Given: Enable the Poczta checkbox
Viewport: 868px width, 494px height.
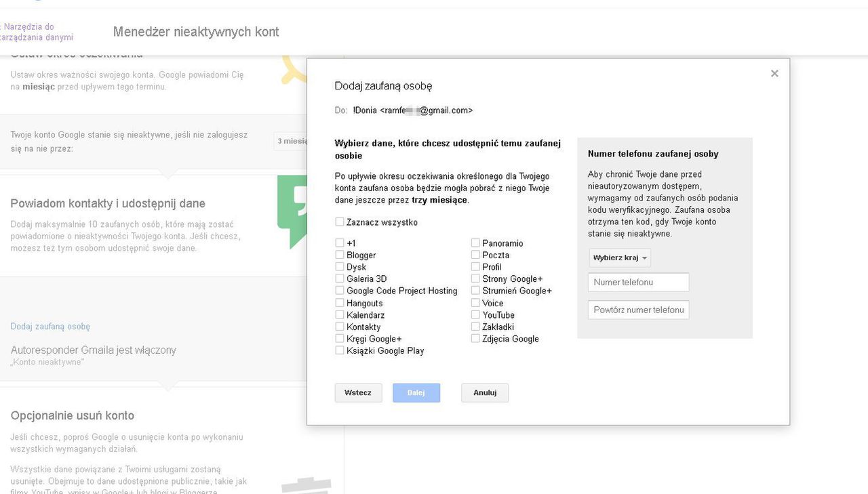Looking at the screenshot, I should (475, 255).
